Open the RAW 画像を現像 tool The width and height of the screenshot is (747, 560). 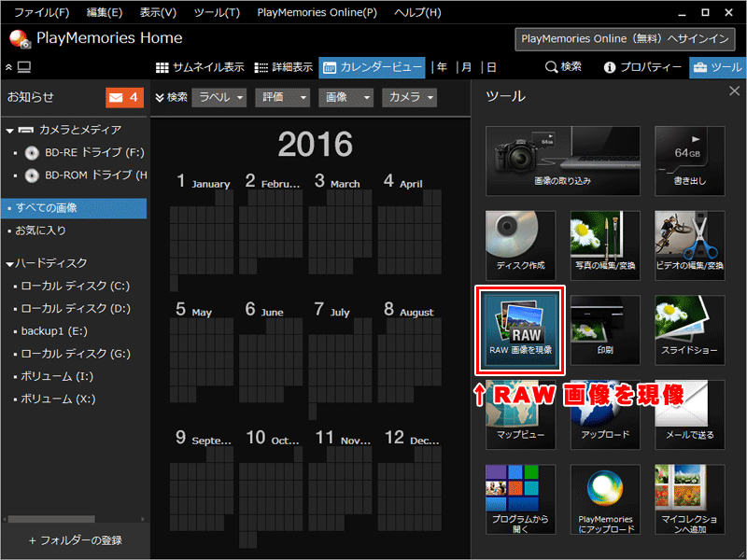click(x=520, y=330)
